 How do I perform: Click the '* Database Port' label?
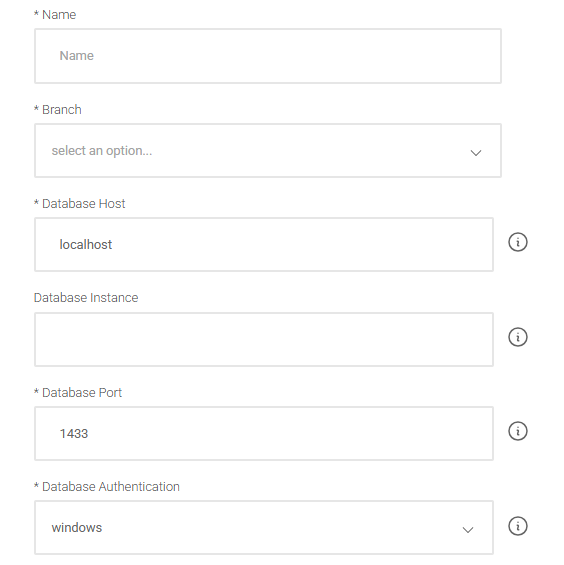tap(78, 392)
